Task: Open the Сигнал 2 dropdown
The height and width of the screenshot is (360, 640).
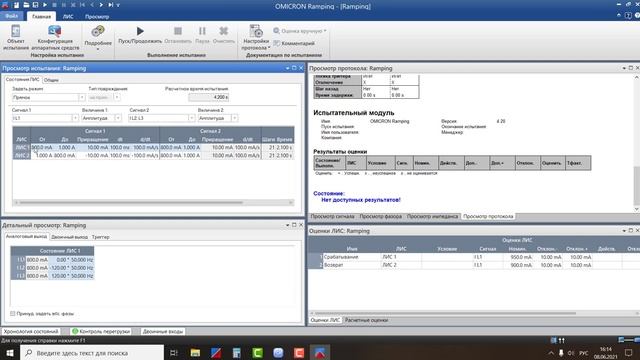Action: [191, 118]
